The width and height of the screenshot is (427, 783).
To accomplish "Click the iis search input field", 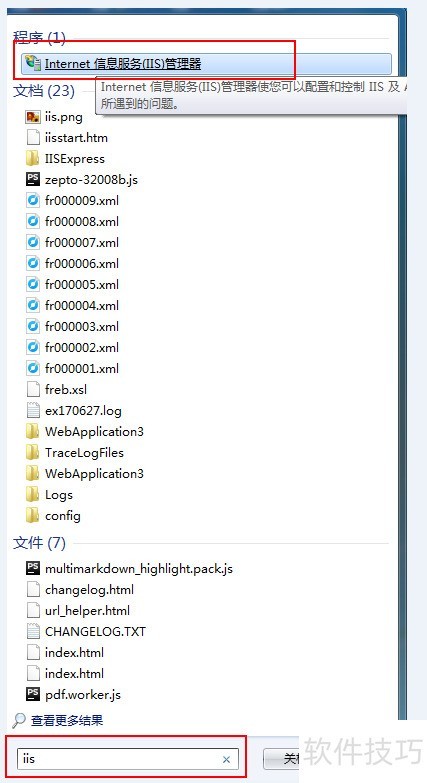I will (128, 759).
